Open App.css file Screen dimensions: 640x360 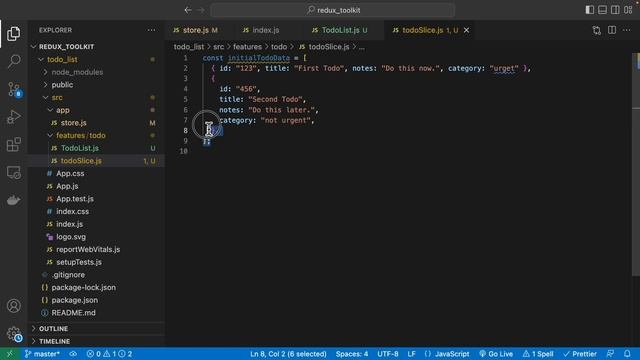[70, 173]
